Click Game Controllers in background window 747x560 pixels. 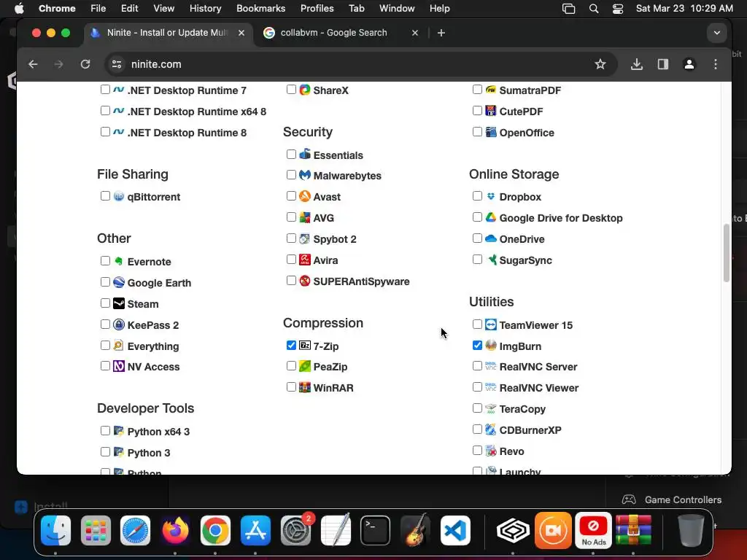coord(683,499)
